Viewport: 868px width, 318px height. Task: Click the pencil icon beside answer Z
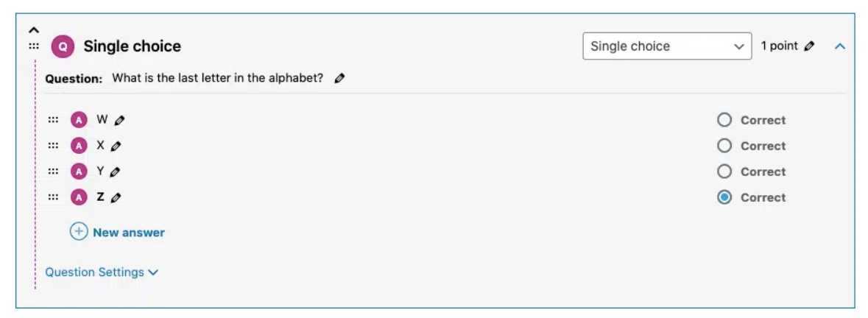coord(116,197)
